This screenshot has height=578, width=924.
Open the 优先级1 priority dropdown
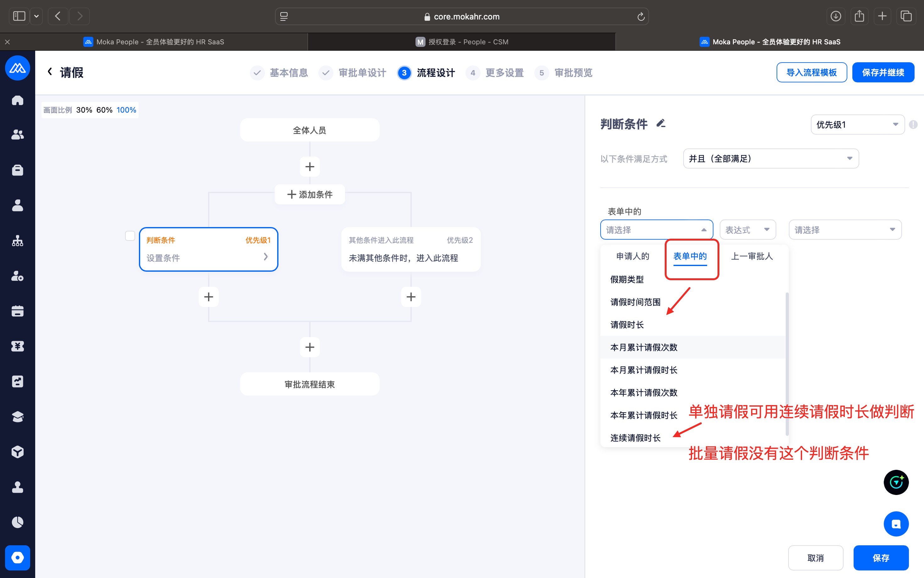857,125
